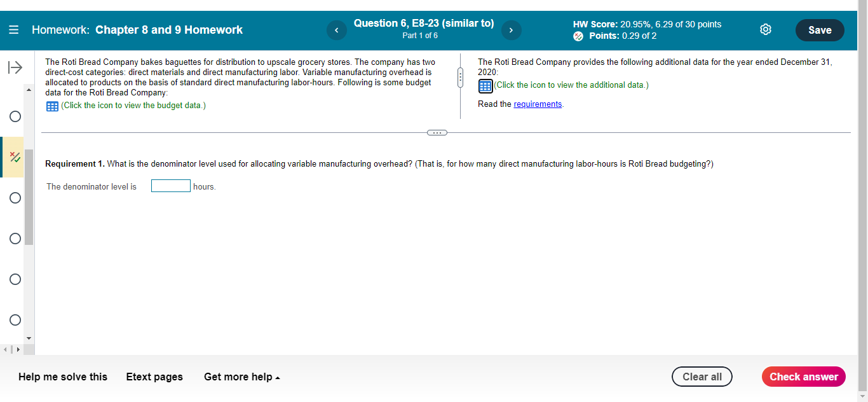This screenshot has width=868, height=402.
Task: Collapse the Get more help menu
Action: pos(241,377)
